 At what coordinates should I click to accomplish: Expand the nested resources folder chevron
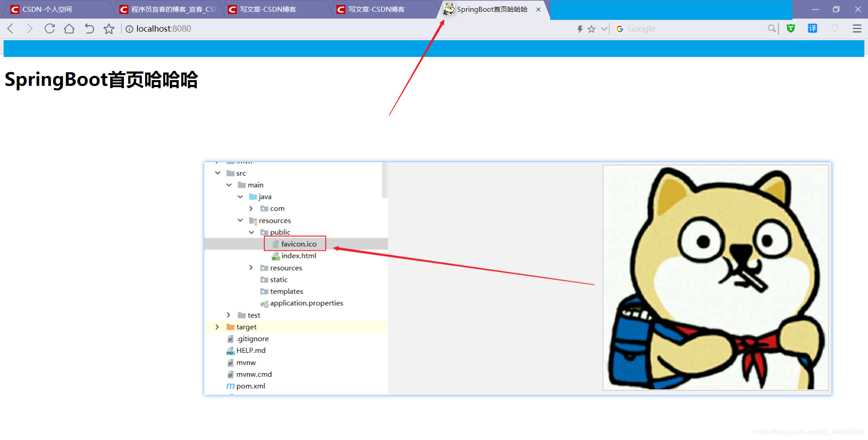[x=251, y=268]
